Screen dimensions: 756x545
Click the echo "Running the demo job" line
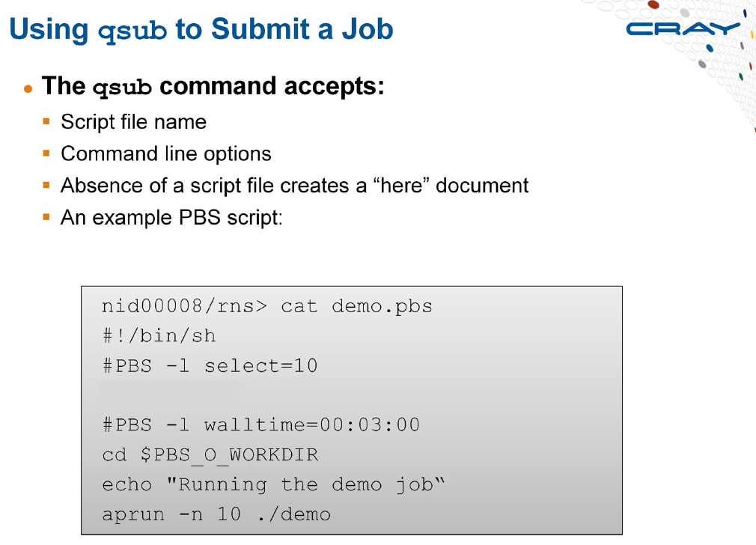[273, 484]
